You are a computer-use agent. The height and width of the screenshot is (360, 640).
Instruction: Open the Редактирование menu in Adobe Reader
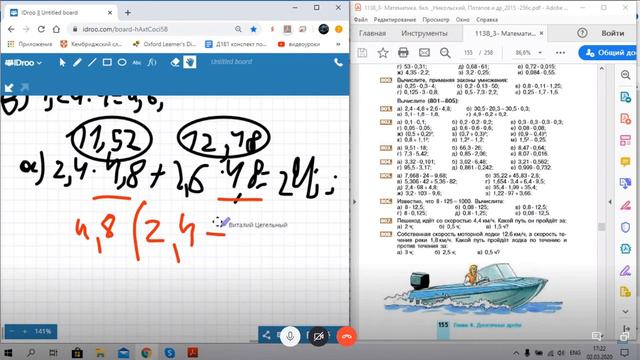click(395, 20)
